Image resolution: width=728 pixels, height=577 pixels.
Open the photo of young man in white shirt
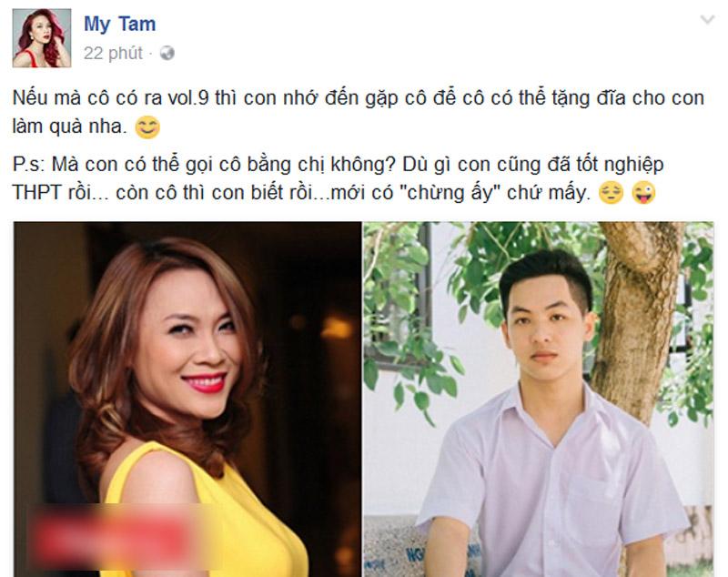tap(539, 400)
